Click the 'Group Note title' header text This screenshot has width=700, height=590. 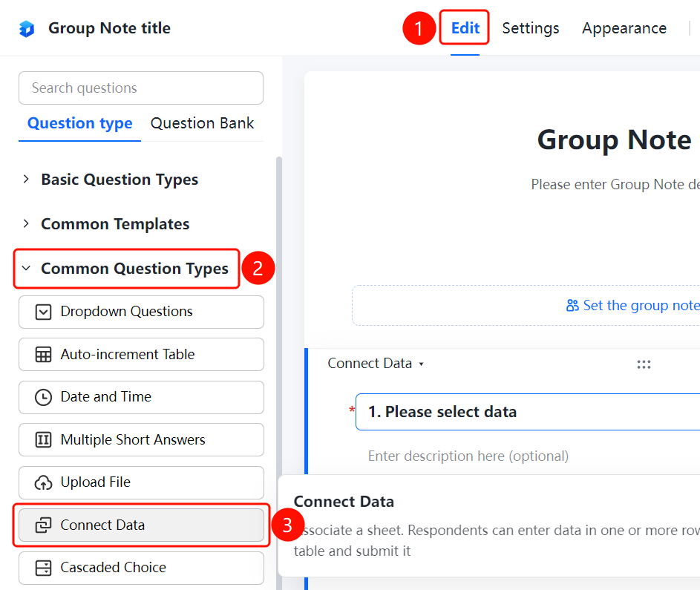tap(109, 28)
